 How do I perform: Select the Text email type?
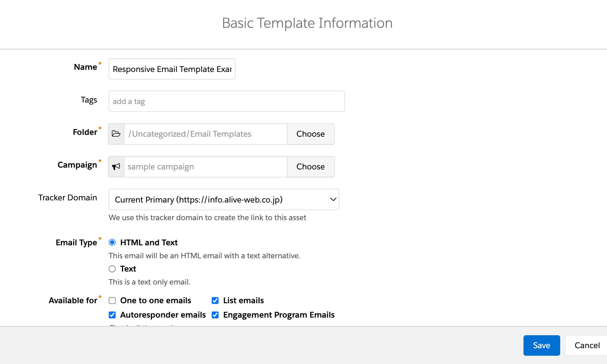point(112,269)
